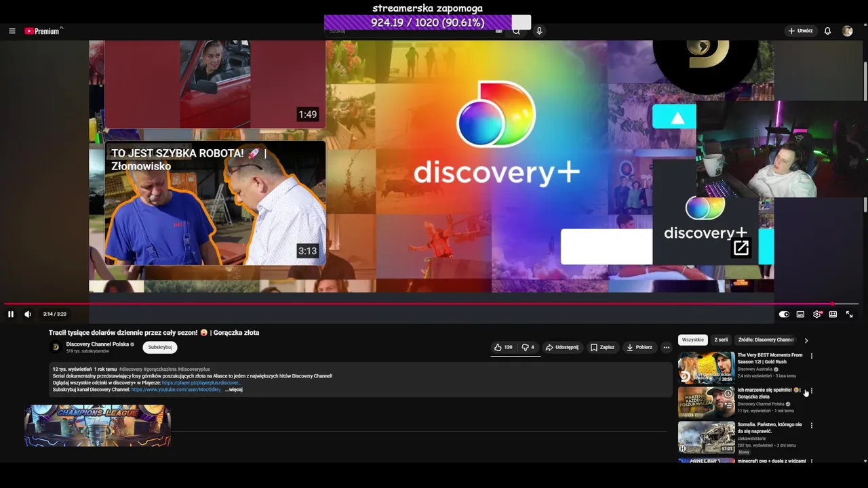Open Very BEST Moments Season 12 thumbnail

[707, 368]
